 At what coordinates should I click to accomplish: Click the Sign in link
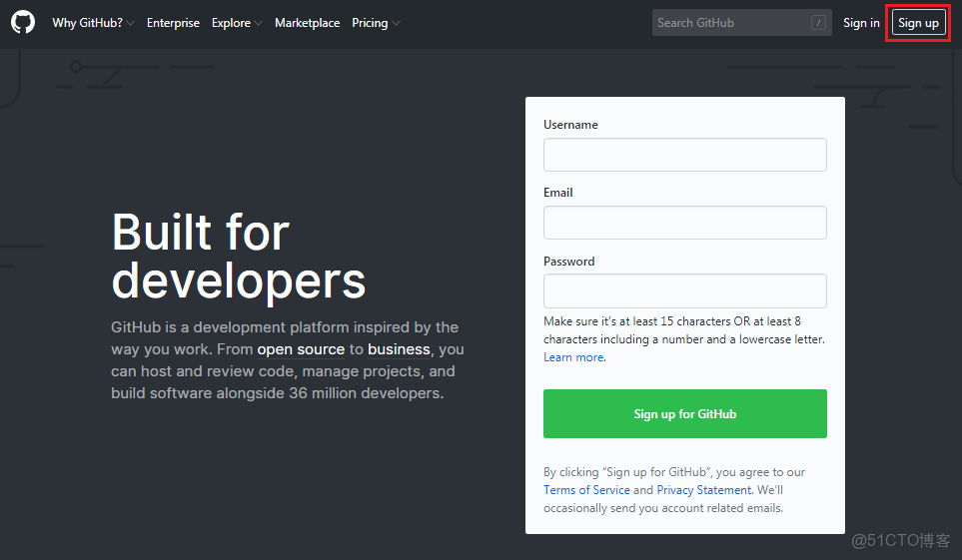(x=861, y=23)
